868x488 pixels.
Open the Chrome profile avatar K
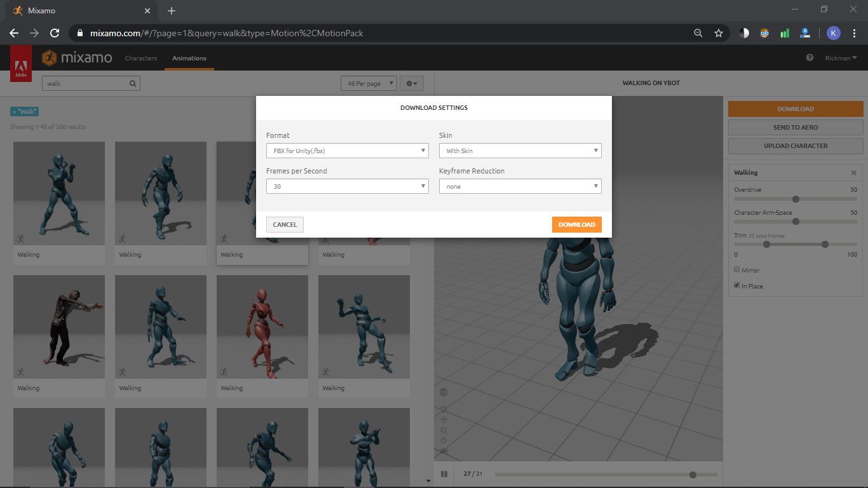(x=834, y=33)
